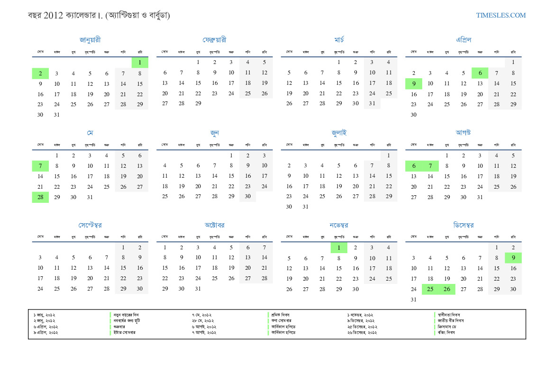554x392 pixels.
Task: Open the TIMESLES.COM link
Action: pyautogui.click(x=500, y=15)
